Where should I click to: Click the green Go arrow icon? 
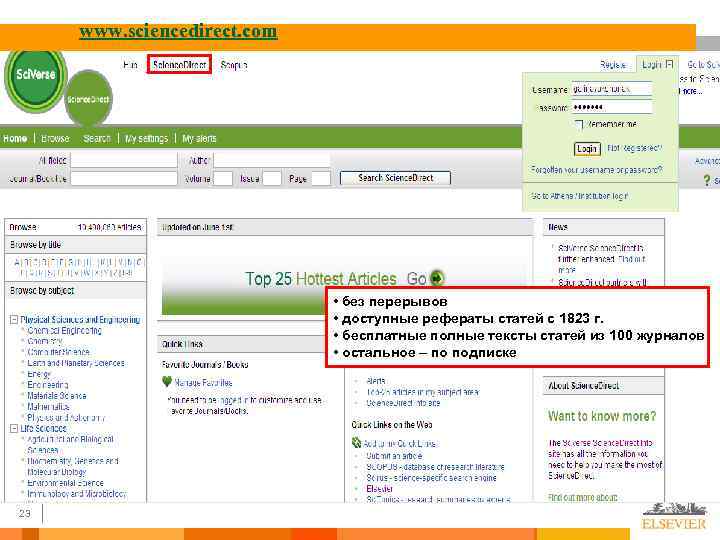(437, 278)
